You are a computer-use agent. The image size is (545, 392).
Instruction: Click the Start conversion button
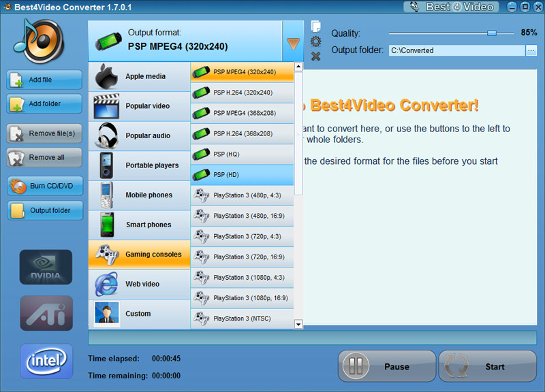pyautogui.click(x=488, y=366)
